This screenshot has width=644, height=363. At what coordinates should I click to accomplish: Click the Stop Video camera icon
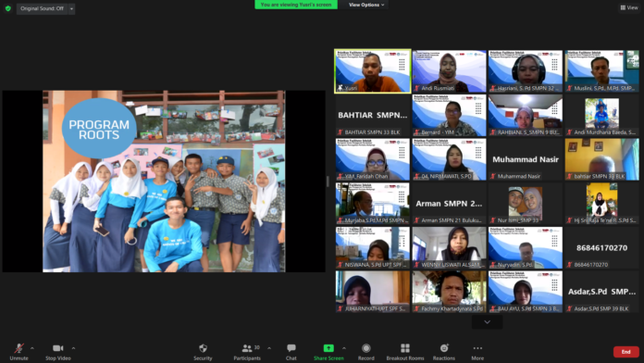[x=58, y=348]
